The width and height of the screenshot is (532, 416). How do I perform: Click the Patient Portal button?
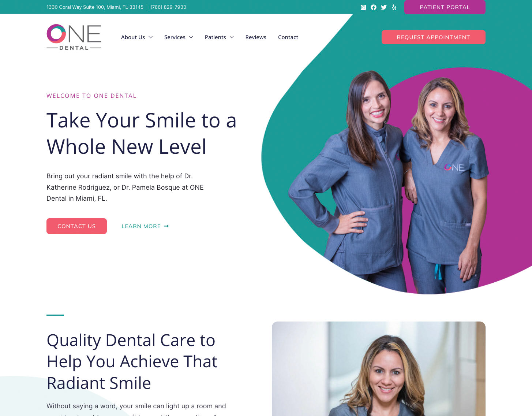[x=445, y=7]
